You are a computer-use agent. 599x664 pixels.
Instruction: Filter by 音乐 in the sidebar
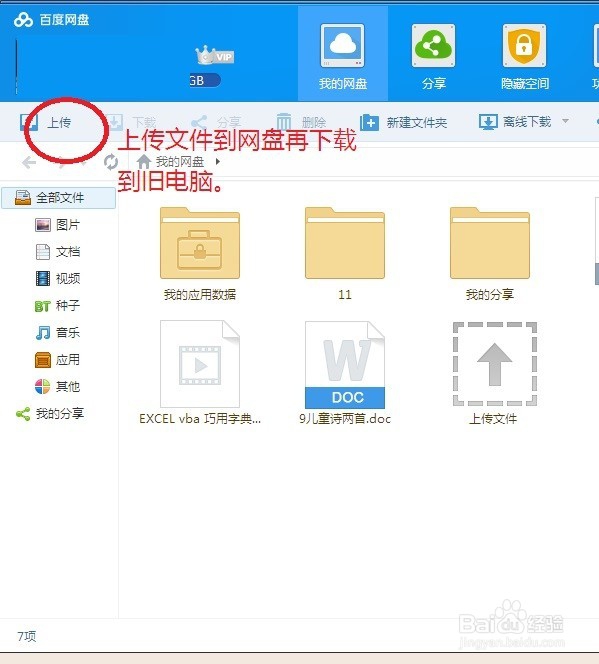pyautogui.click(x=58, y=333)
